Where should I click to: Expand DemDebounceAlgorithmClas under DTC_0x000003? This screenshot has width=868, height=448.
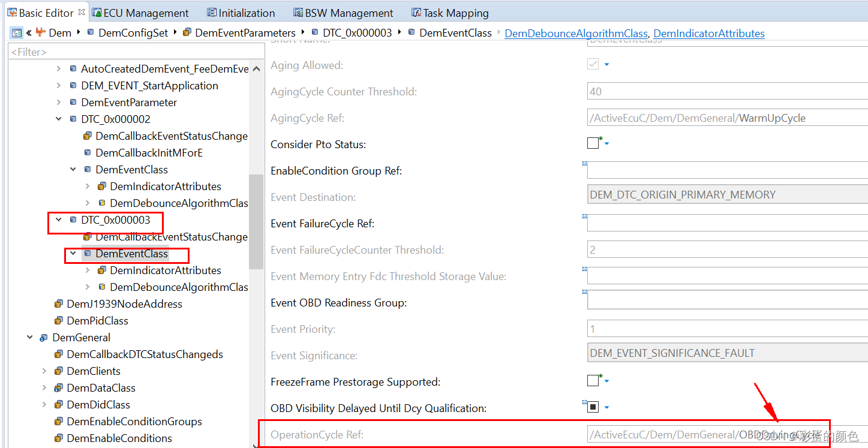click(88, 287)
